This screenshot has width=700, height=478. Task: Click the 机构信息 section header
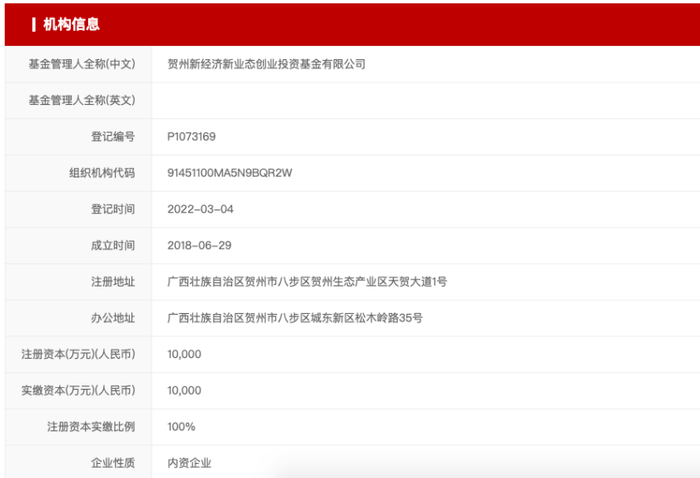point(71,24)
